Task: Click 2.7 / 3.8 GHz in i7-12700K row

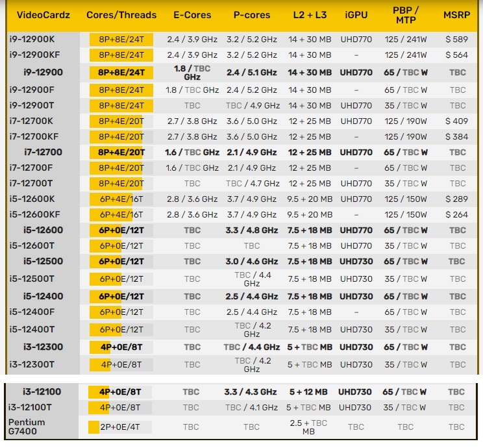Action: click(192, 121)
